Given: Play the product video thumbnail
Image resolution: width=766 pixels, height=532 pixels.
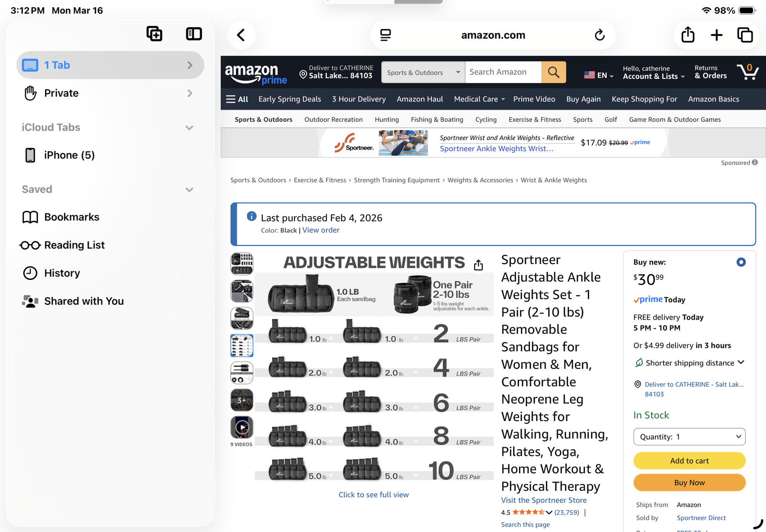Looking at the screenshot, I should tap(242, 427).
